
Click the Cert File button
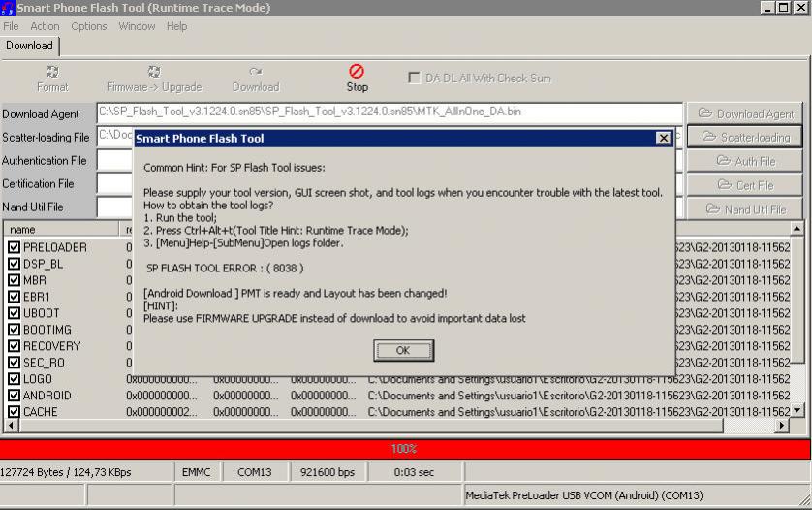click(745, 185)
